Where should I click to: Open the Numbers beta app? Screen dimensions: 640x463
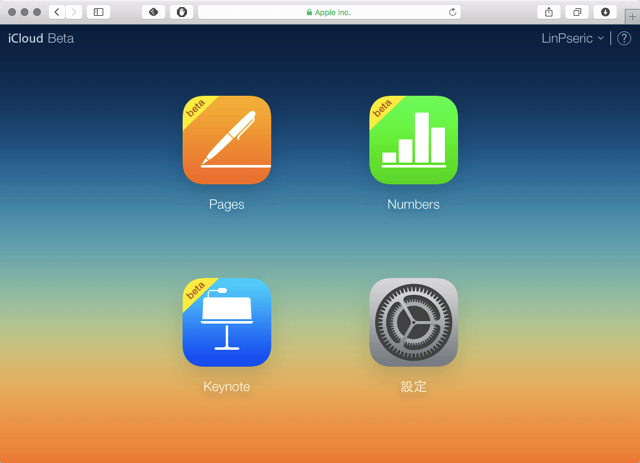(x=413, y=140)
